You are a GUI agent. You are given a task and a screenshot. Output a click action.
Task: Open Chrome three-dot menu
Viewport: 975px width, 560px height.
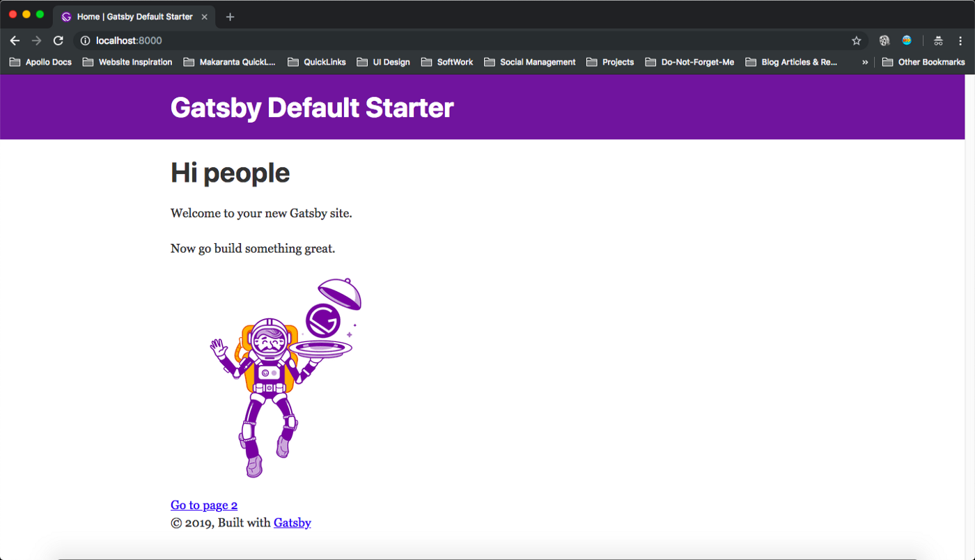(x=960, y=40)
